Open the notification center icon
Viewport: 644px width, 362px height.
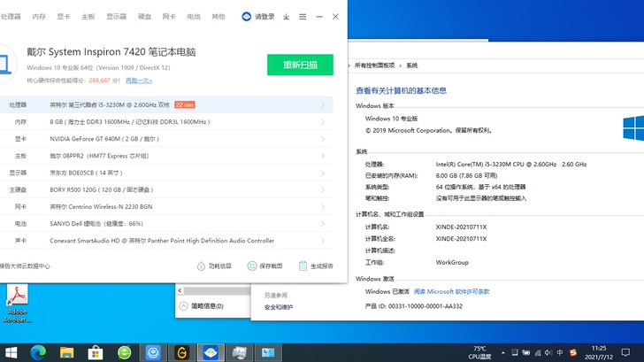coord(625,352)
